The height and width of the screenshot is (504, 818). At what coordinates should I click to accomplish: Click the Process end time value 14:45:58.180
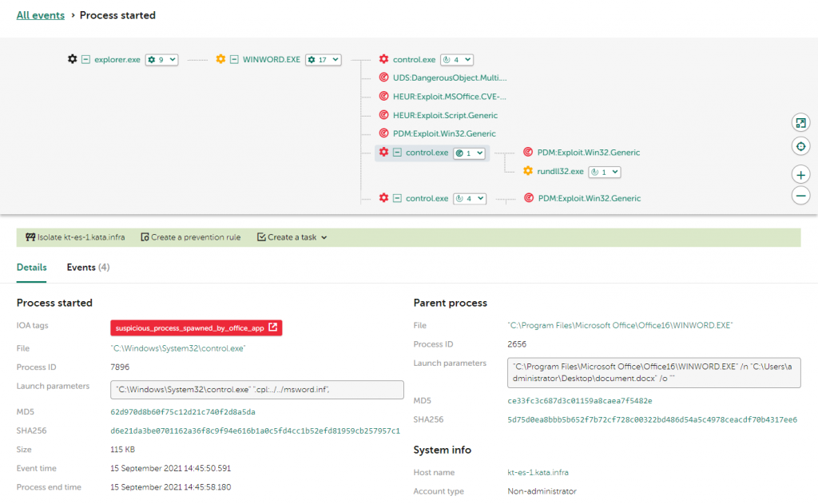[171, 486]
